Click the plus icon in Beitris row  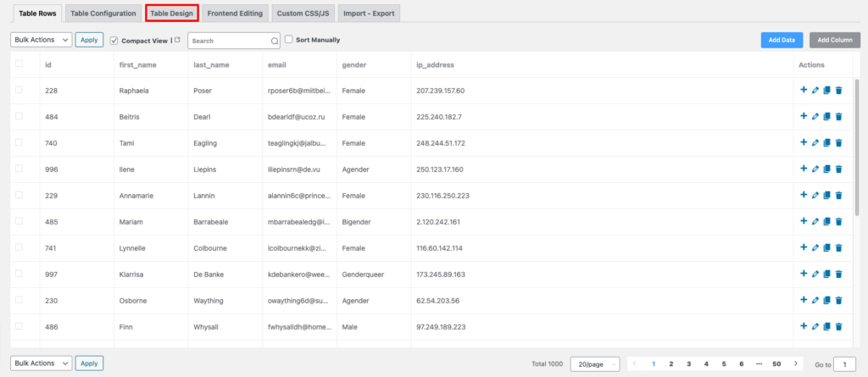click(804, 116)
